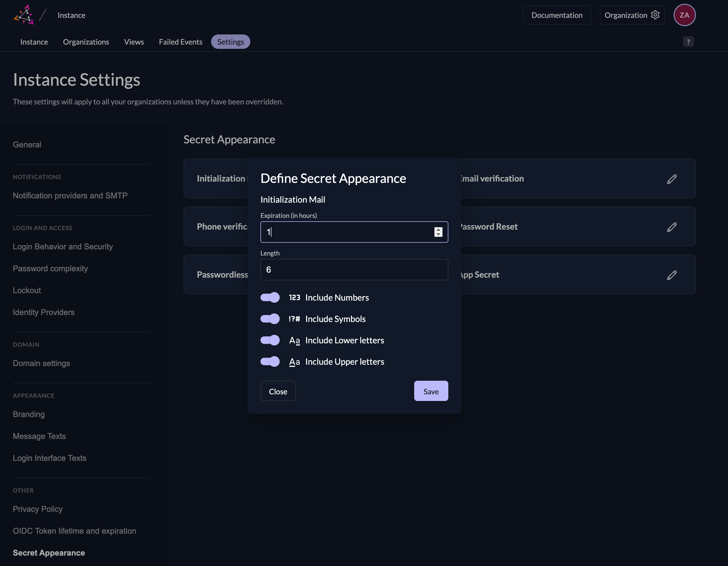Open the Organizations tab

pyautogui.click(x=86, y=42)
